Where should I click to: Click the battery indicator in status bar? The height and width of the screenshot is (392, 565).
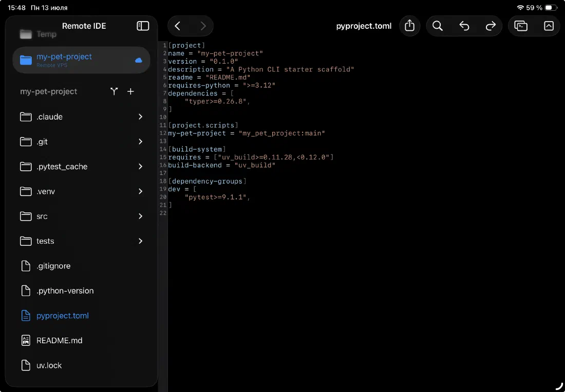tap(551, 8)
